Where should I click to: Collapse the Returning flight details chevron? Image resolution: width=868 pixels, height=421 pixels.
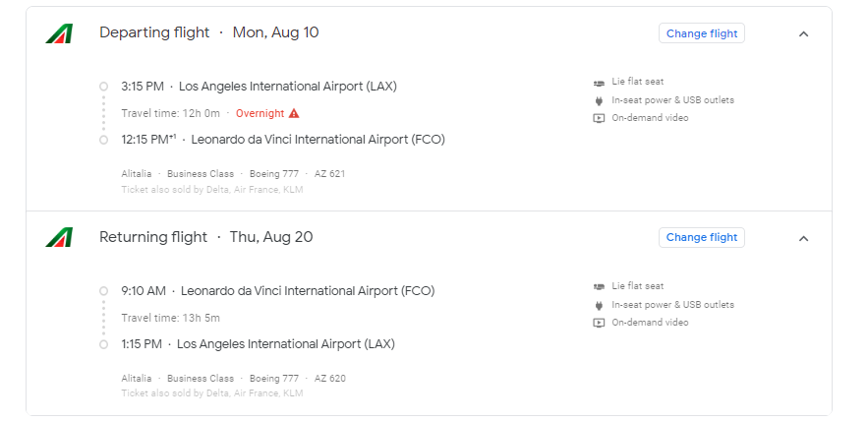pyautogui.click(x=804, y=238)
